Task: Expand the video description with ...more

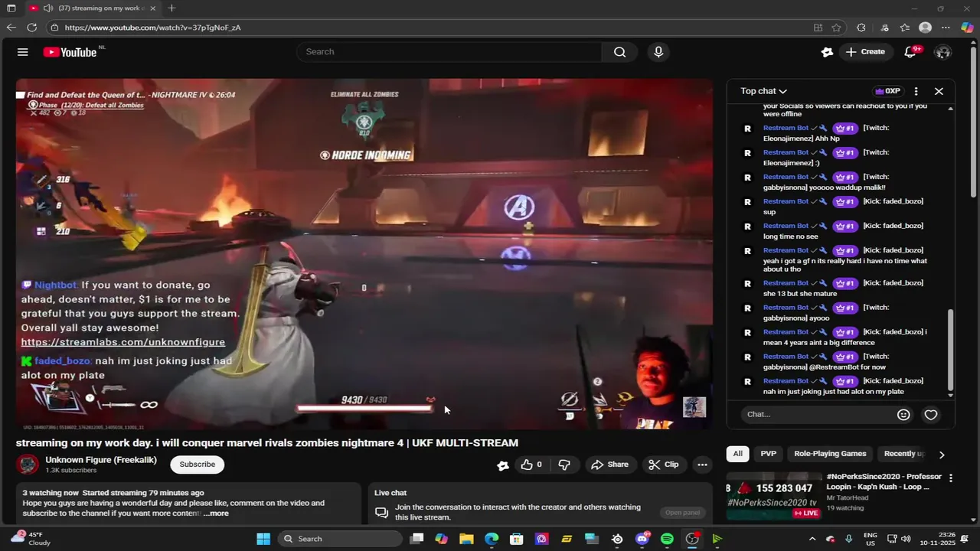Action: click(216, 514)
